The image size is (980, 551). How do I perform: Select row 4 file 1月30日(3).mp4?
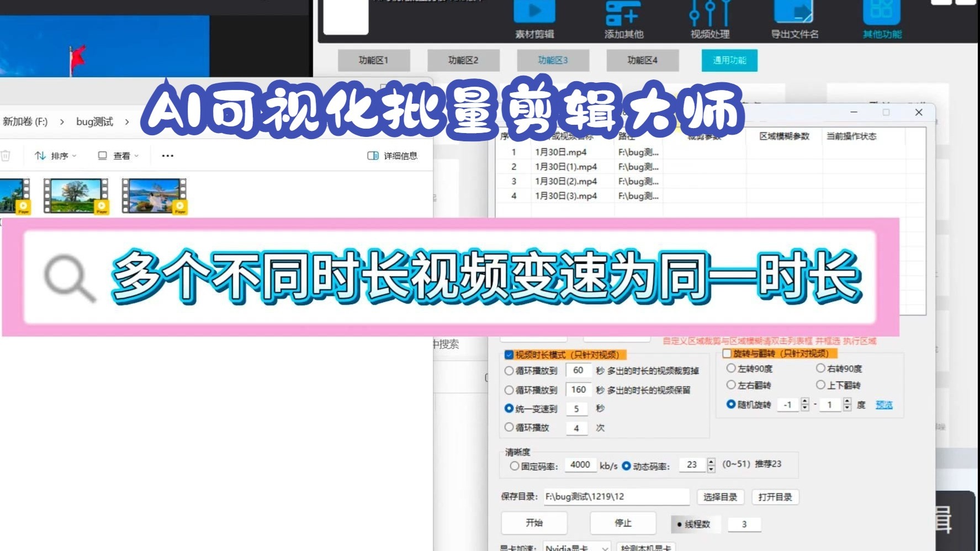[x=566, y=195]
